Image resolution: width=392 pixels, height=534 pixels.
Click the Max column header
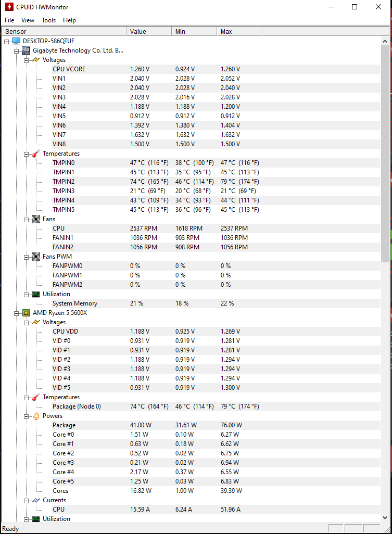tap(239, 31)
